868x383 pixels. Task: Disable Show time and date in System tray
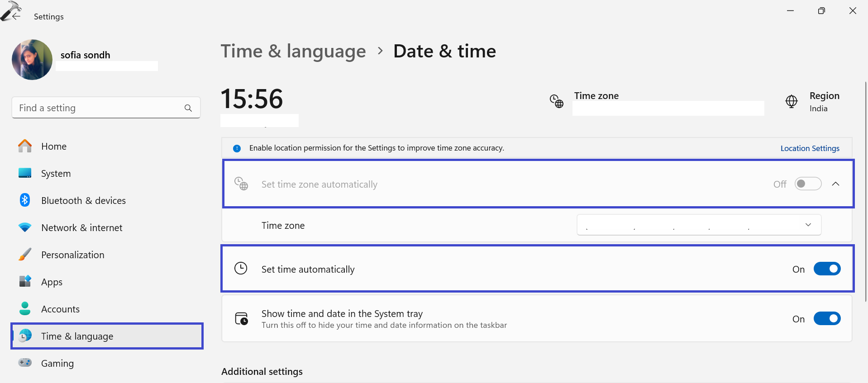pyautogui.click(x=827, y=319)
